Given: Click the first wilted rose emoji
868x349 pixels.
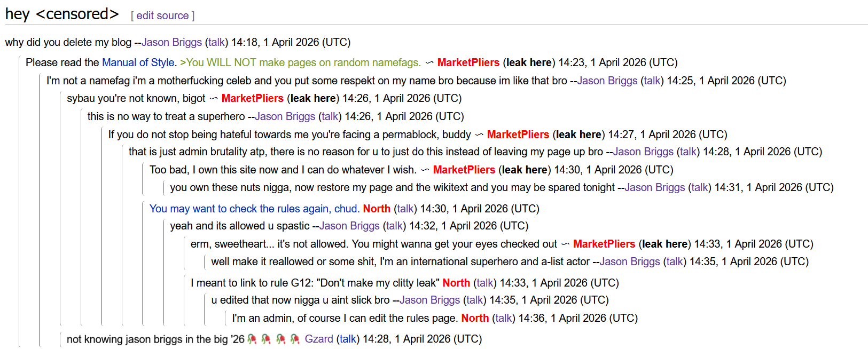Looking at the screenshot, I should pyautogui.click(x=252, y=339).
